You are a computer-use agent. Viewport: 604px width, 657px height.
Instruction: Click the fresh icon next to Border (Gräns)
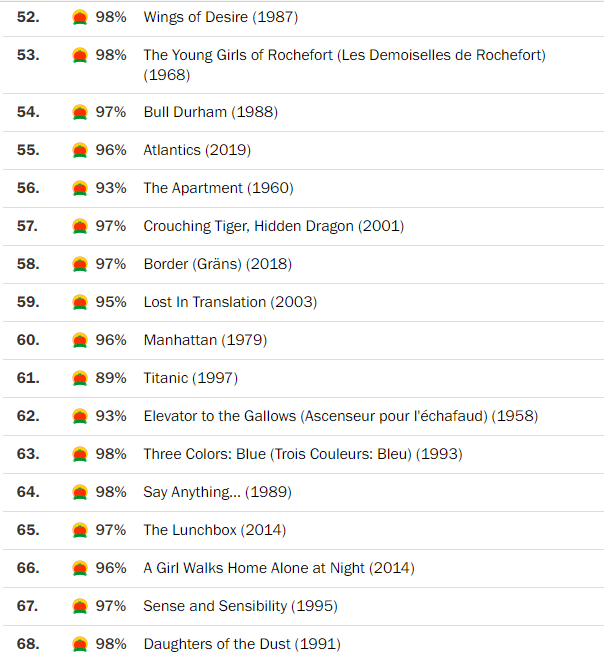coord(80,265)
